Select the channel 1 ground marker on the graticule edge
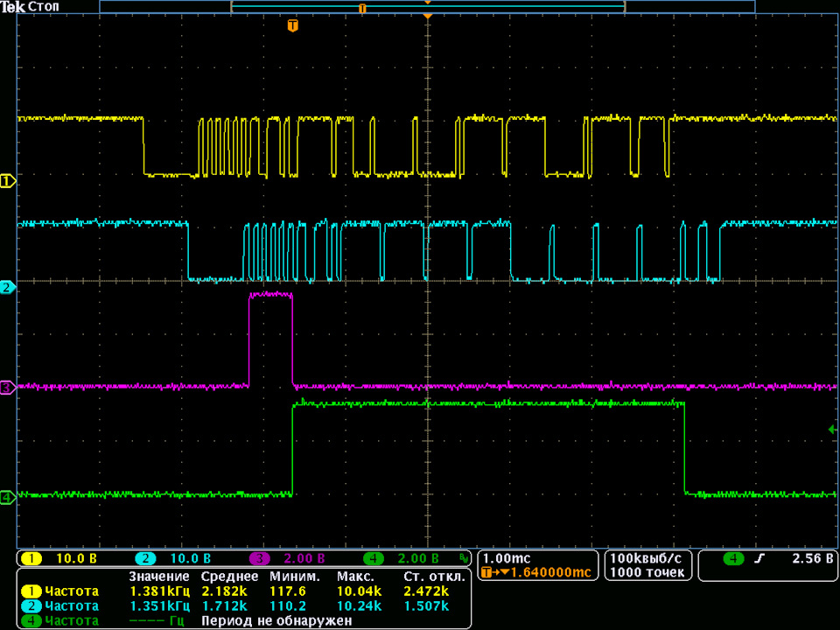 click(8, 181)
